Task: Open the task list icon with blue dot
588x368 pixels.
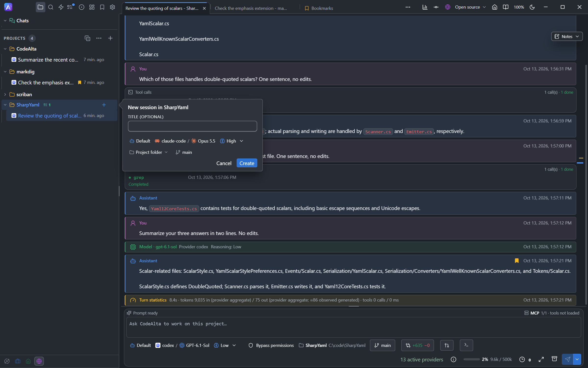Action: pyautogui.click(x=71, y=7)
